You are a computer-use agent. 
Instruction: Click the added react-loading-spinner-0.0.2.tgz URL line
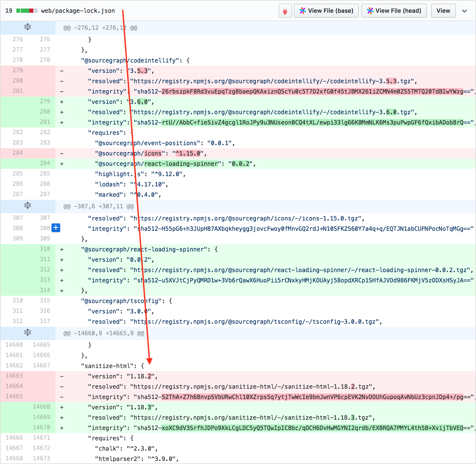(x=280, y=270)
